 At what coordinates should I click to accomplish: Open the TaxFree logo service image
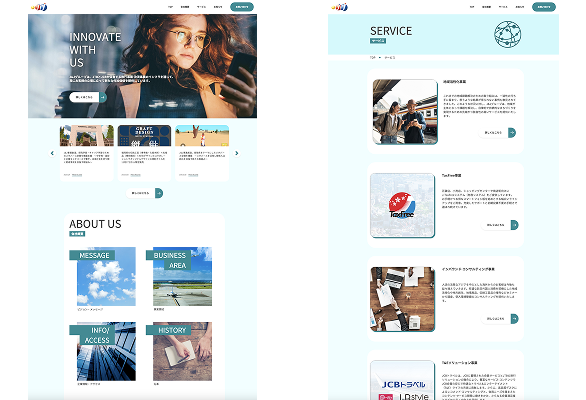pyautogui.click(x=403, y=205)
